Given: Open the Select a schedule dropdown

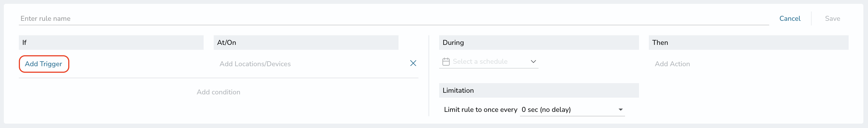Looking at the screenshot, I should click(489, 62).
